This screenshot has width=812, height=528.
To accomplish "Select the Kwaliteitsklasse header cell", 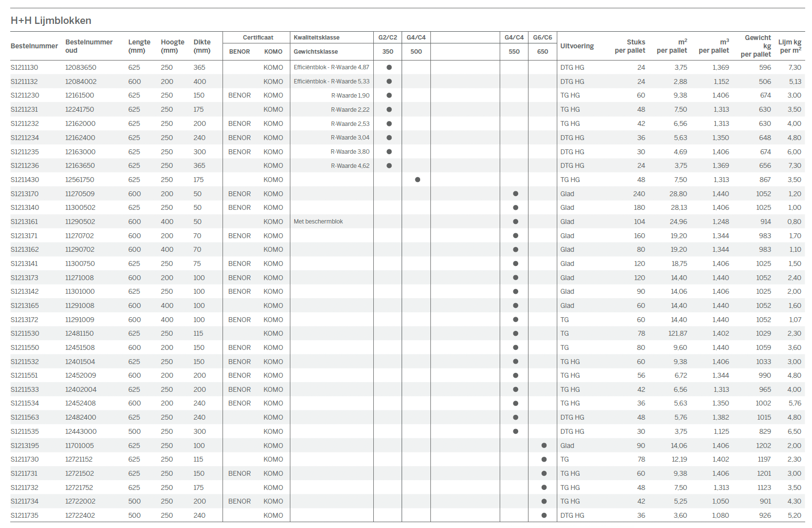I will coord(316,38).
